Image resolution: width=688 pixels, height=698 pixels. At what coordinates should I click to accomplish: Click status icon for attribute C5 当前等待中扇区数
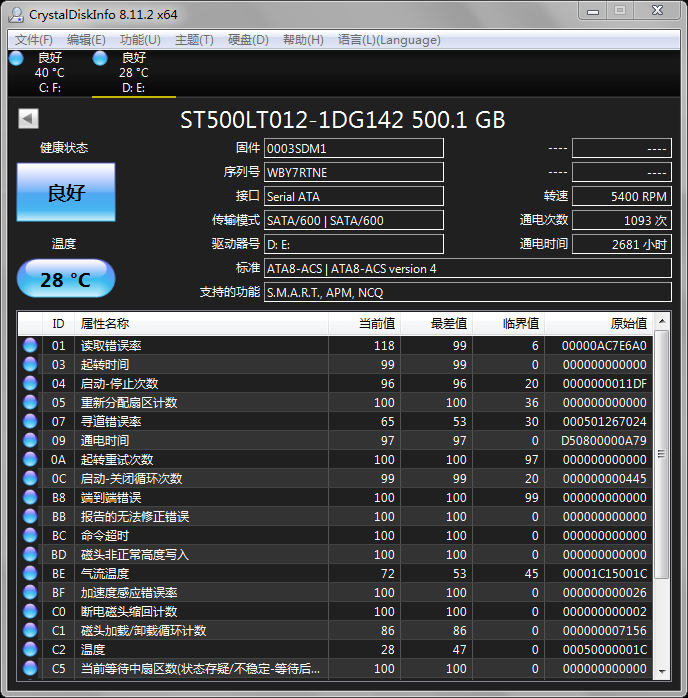30,668
